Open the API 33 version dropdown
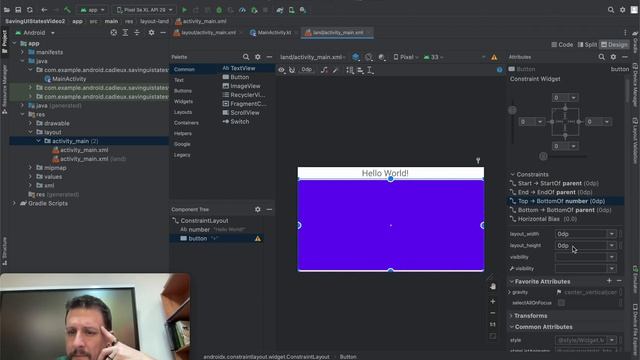 (433, 57)
